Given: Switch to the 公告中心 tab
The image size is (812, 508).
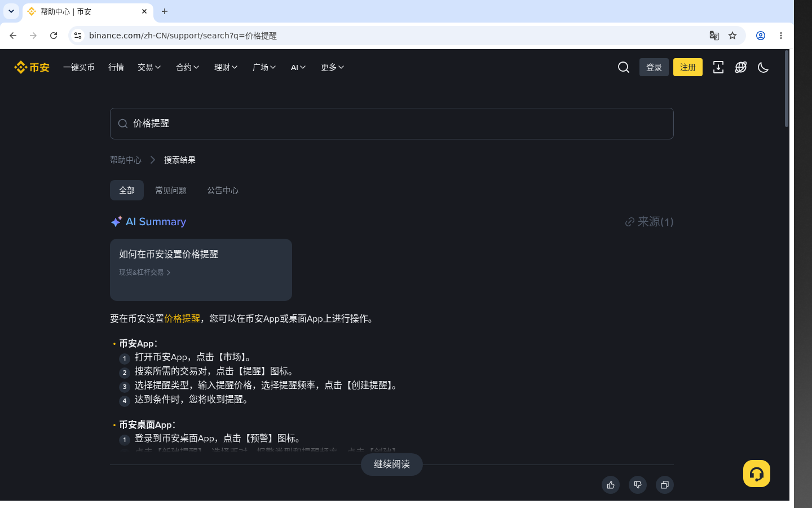Looking at the screenshot, I should point(223,190).
